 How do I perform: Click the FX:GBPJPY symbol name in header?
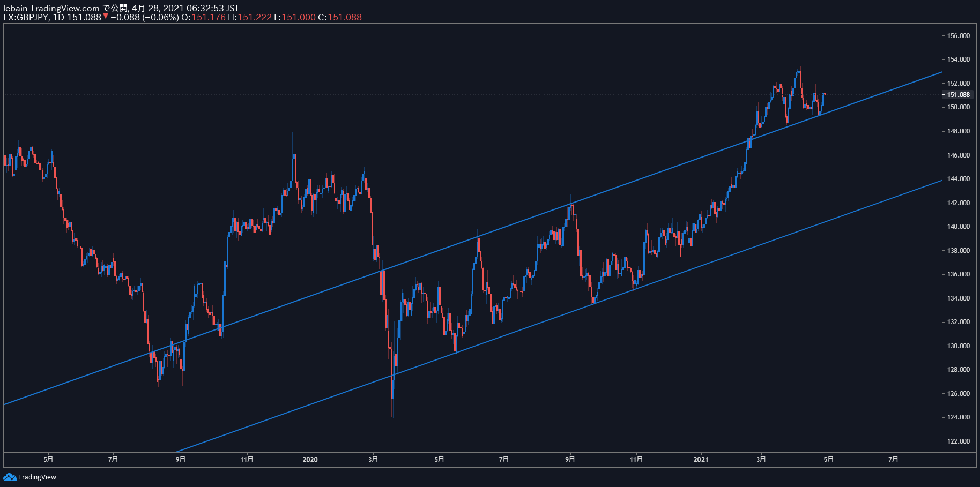coord(26,17)
